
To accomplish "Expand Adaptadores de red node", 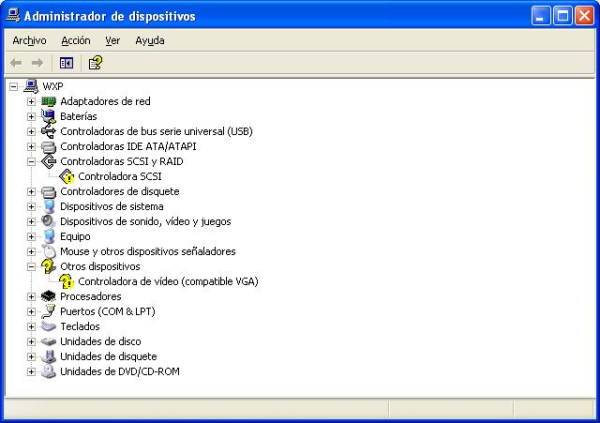I will 31,101.
